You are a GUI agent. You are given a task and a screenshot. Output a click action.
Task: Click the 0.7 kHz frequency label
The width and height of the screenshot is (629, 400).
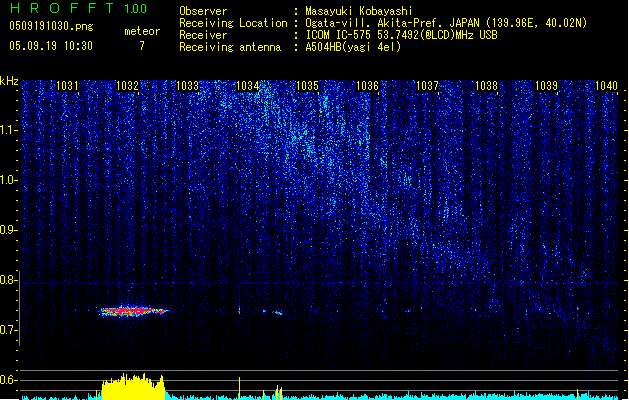[x=9, y=330]
